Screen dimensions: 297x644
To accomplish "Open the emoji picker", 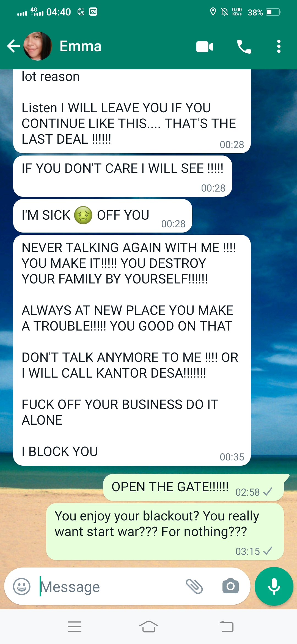I will click(x=22, y=586).
